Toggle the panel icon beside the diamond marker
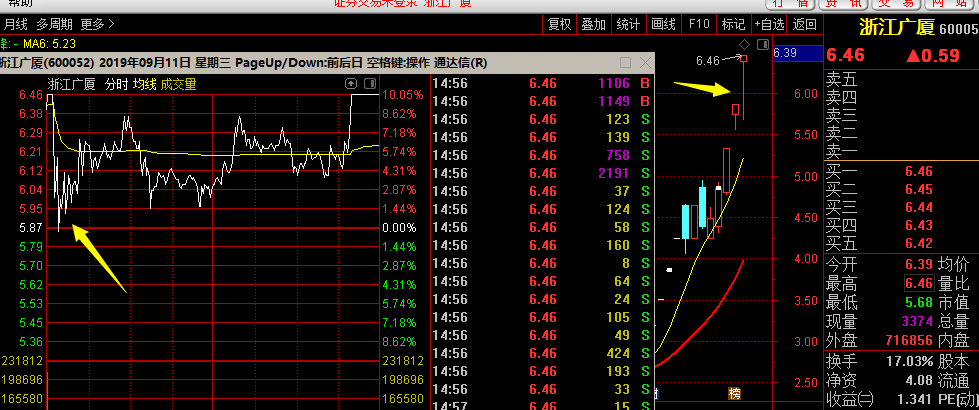Image resolution: width=979 pixels, height=410 pixels. click(x=762, y=44)
